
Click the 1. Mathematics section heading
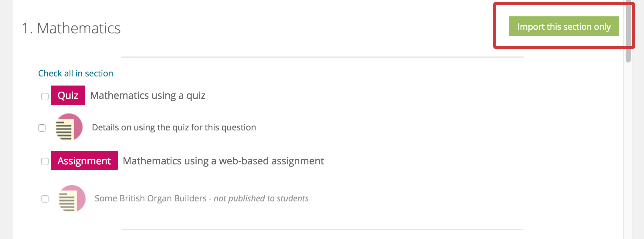[x=71, y=28]
